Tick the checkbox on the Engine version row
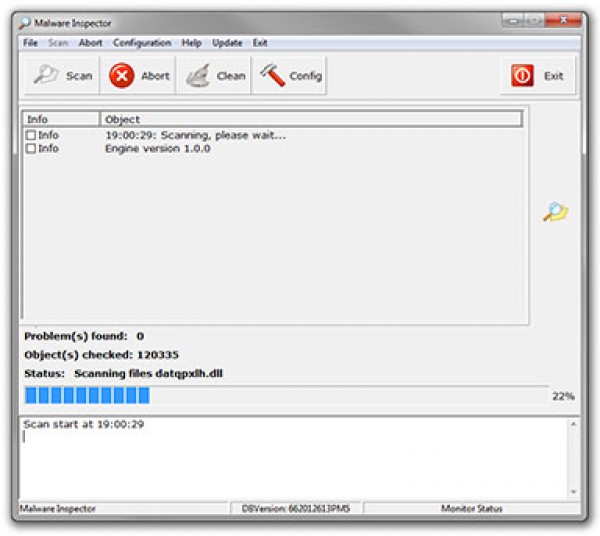Image resolution: width=600 pixels, height=536 pixels. coord(31,148)
